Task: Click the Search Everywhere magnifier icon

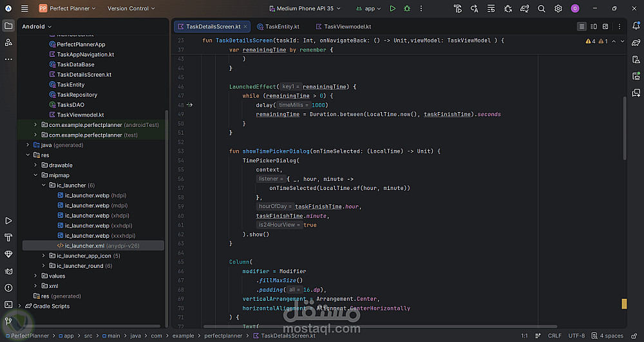Action: pyautogui.click(x=542, y=8)
